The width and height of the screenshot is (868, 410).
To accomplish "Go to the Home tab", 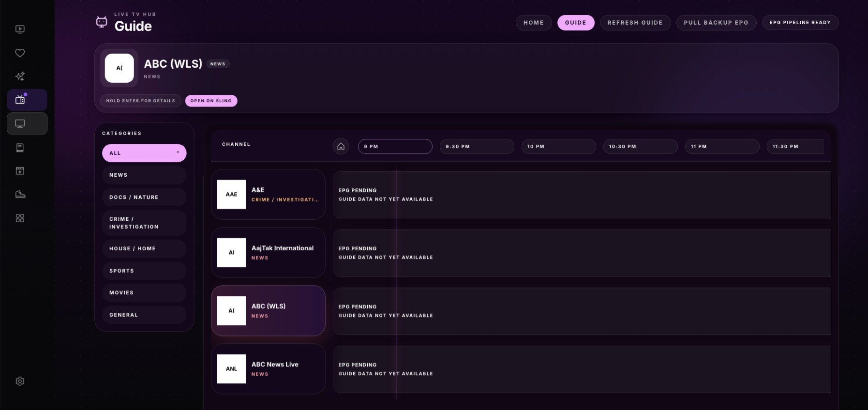I will click(x=534, y=23).
